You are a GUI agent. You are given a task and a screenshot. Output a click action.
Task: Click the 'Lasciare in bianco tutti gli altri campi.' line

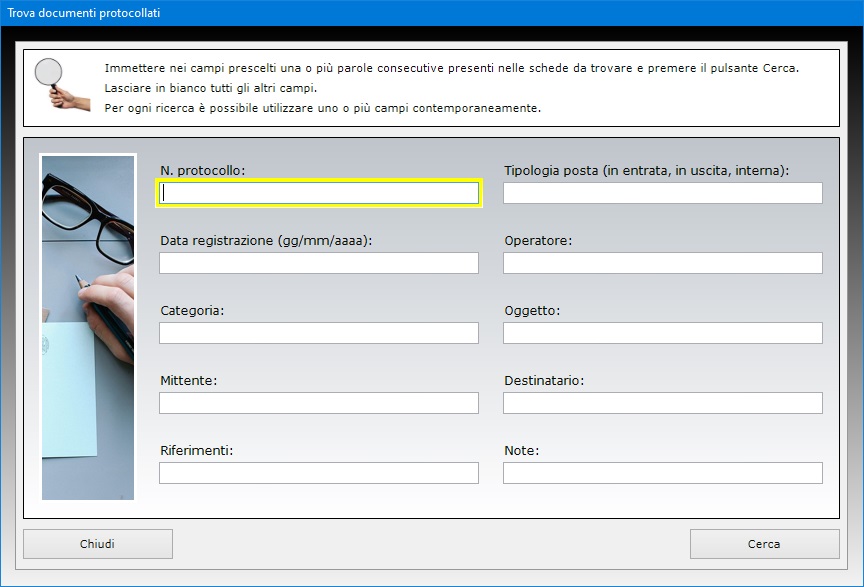pos(211,88)
